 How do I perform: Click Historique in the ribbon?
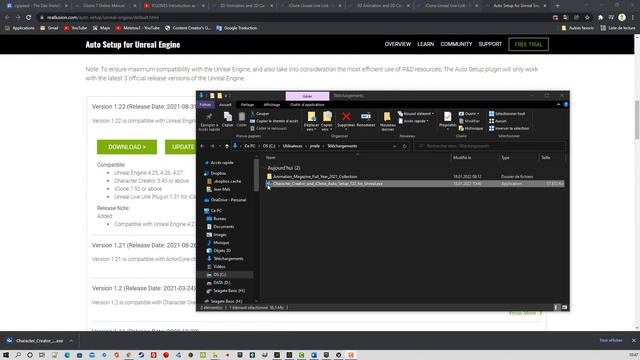point(471,128)
